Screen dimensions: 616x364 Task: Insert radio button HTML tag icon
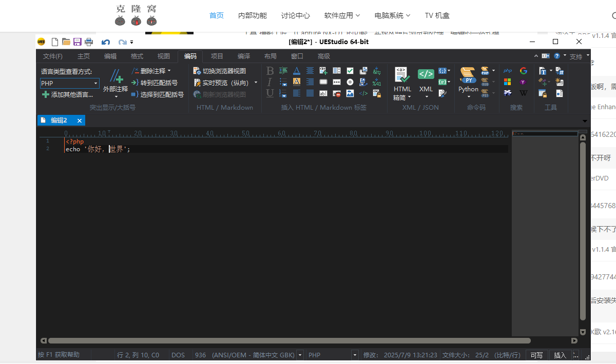click(x=350, y=82)
